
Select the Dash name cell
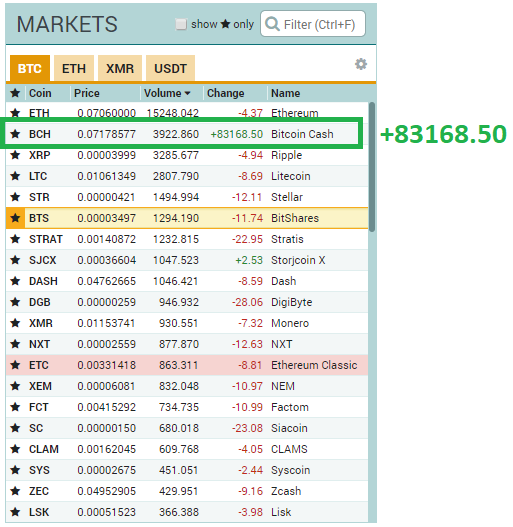283,281
